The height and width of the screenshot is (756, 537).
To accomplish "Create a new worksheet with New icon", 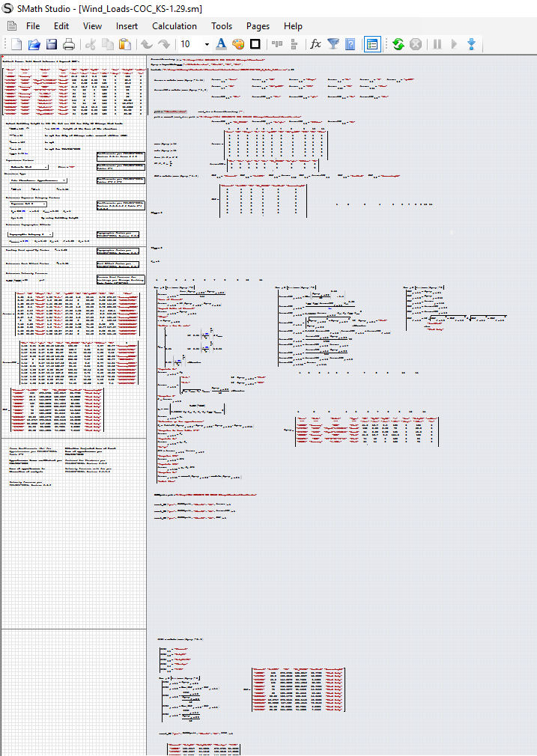I will (x=16, y=44).
